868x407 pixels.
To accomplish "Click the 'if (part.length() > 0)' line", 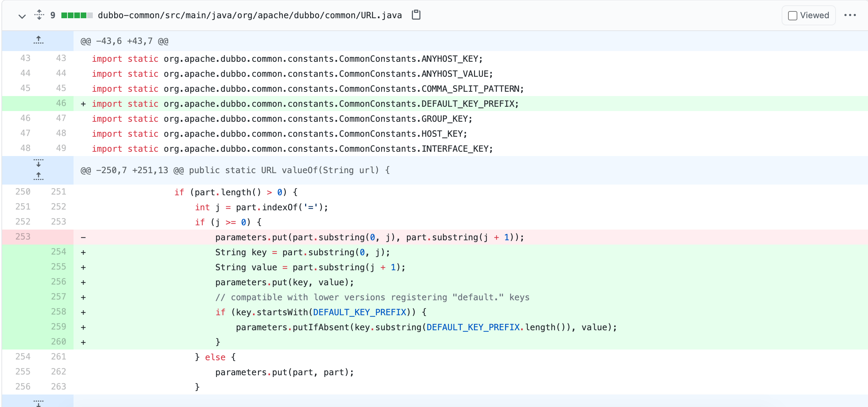I will tap(236, 192).
